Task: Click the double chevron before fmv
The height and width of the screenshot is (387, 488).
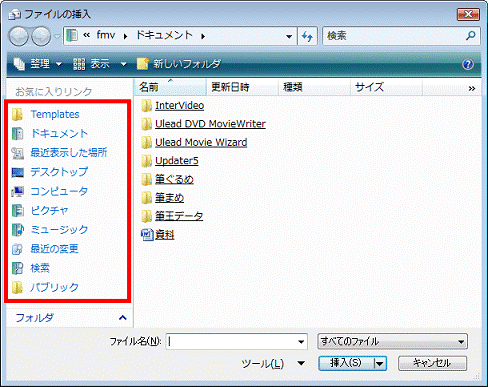Action: (87, 35)
